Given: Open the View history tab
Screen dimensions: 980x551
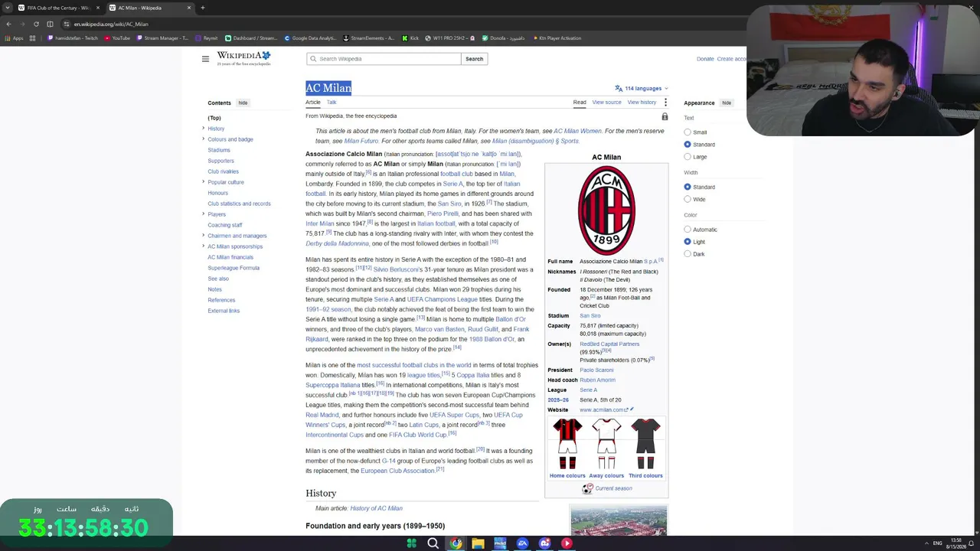Looking at the screenshot, I should (x=642, y=103).
